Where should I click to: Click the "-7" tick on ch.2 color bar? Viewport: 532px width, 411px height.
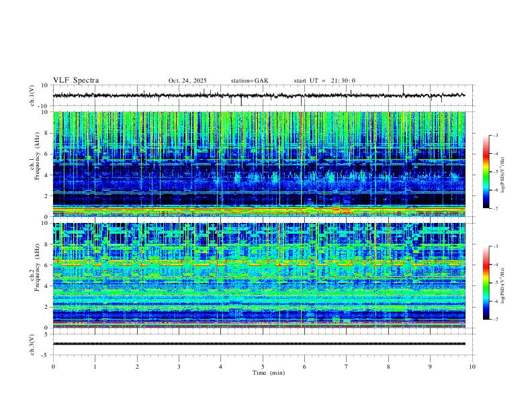tap(495, 320)
